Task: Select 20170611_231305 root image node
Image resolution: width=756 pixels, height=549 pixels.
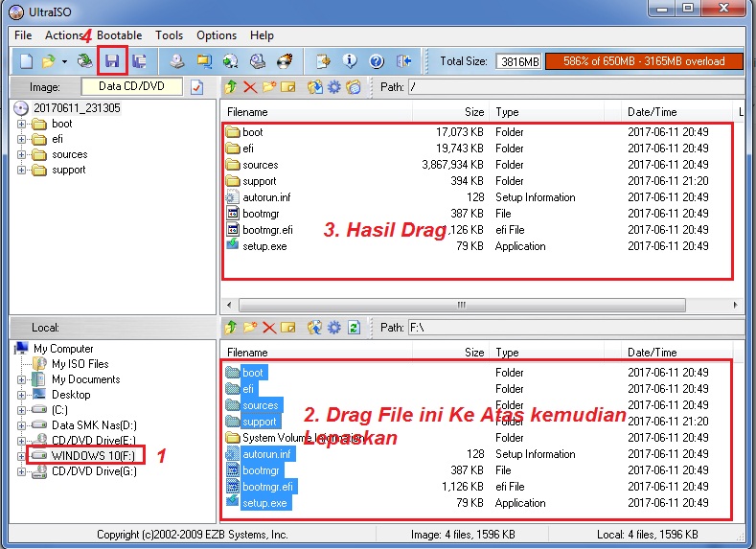Action: pos(77,108)
